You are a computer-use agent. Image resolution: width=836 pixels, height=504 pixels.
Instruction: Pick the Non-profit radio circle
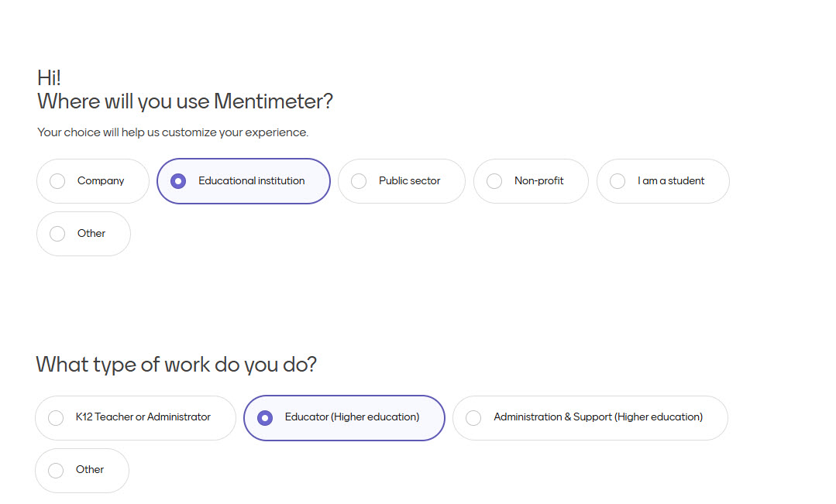tap(494, 181)
